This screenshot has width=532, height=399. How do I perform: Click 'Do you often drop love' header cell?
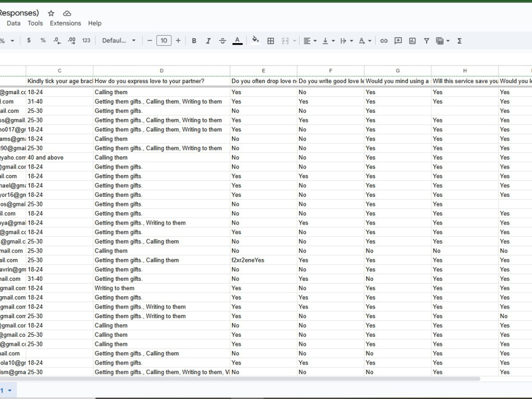263,81
